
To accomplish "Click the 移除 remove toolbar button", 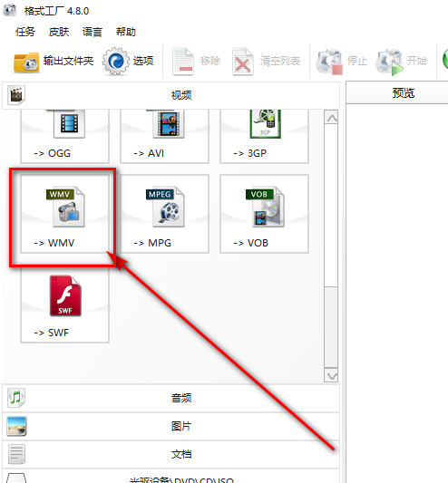I will (197, 62).
